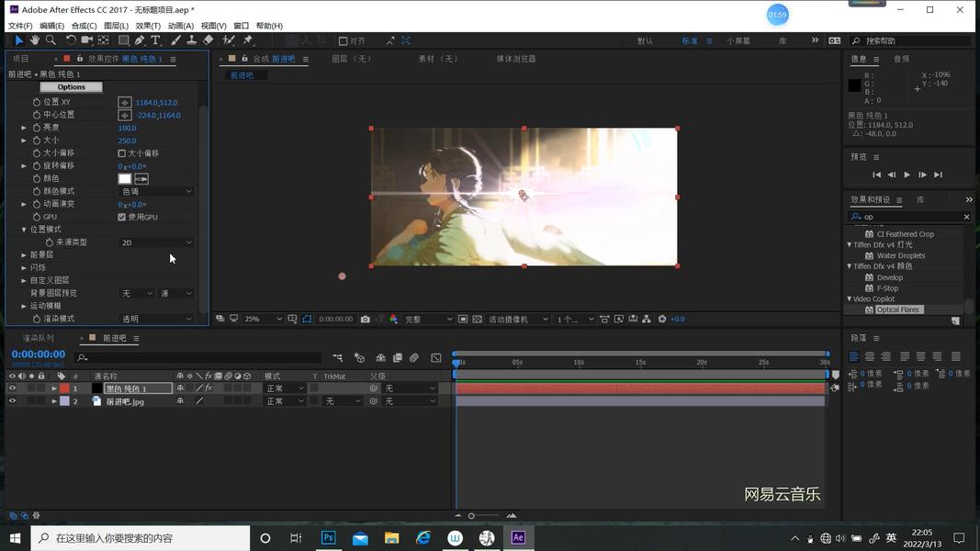The height and width of the screenshot is (551, 980).
Task: Select the Roto Brush tool
Action: (229, 40)
